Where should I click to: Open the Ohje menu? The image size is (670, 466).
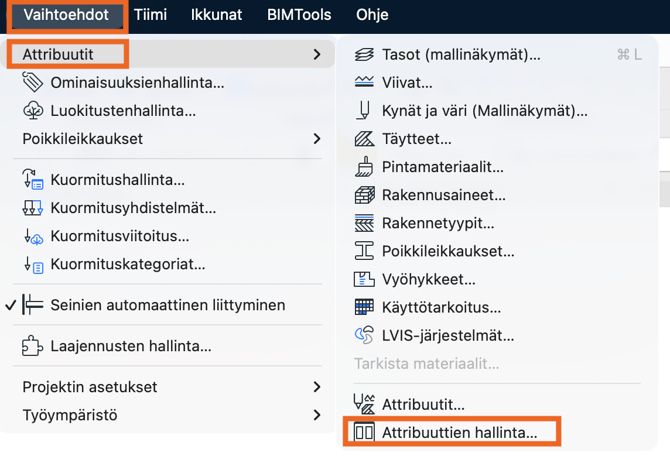372,15
